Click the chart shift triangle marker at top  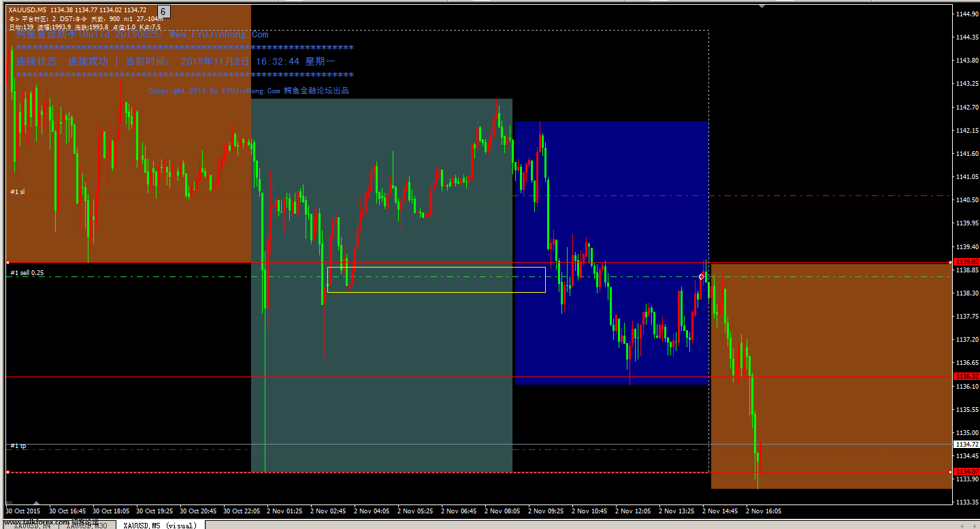click(x=762, y=6)
